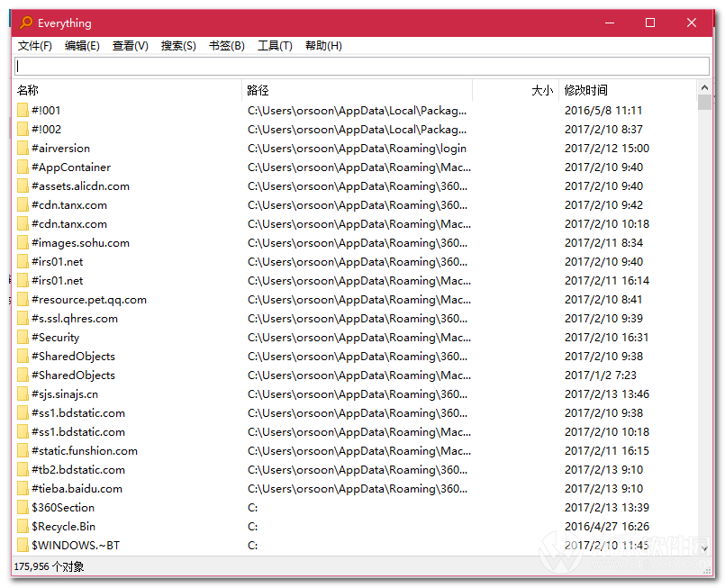The width and height of the screenshot is (725, 588).
Task: Open the 搜索(S) menu
Action: click(178, 46)
